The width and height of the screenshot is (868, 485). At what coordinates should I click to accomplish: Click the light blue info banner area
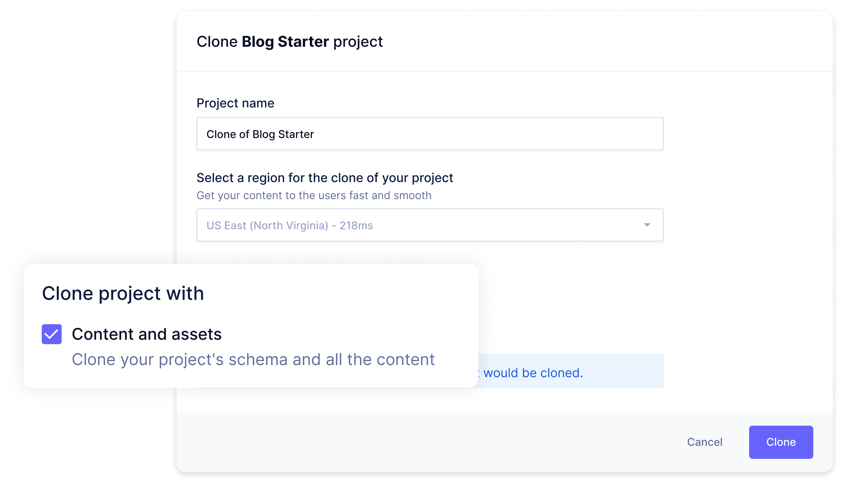[x=623, y=371]
